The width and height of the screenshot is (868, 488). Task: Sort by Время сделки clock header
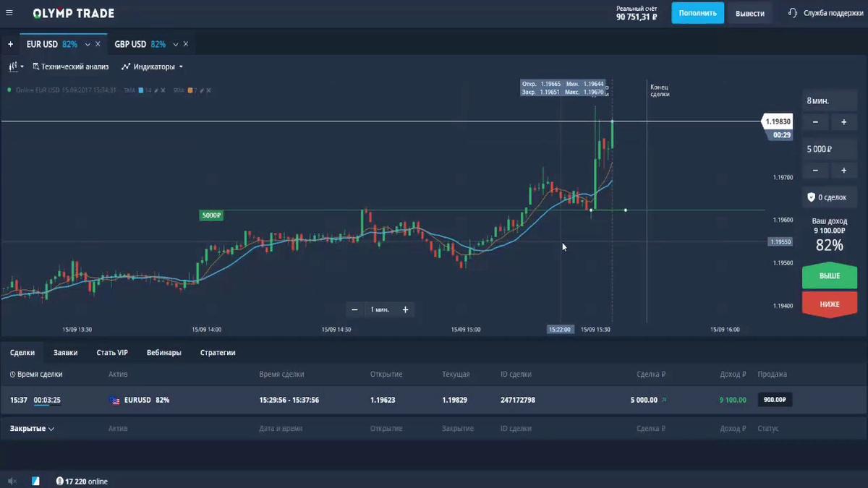pyautogui.click(x=36, y=374)
